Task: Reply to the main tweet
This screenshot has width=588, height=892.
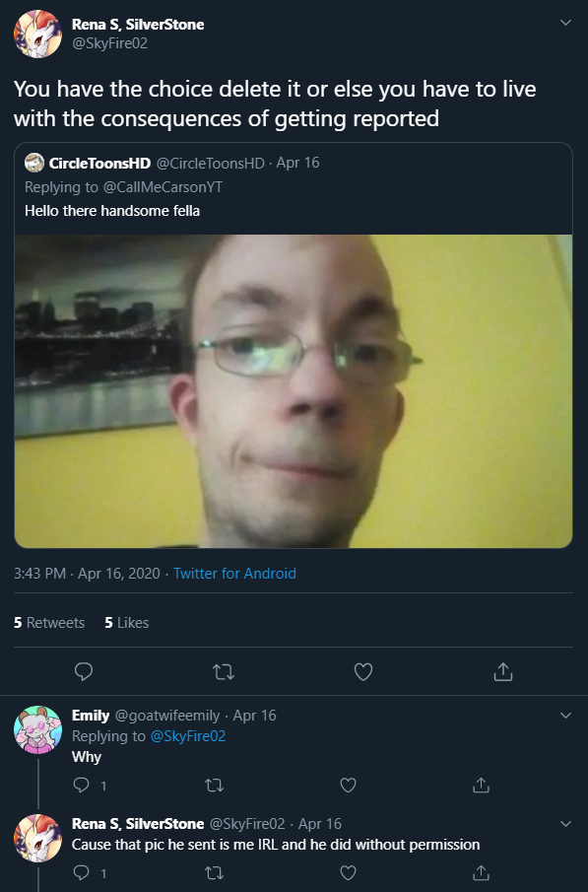Action: click(x=84, y=672)
